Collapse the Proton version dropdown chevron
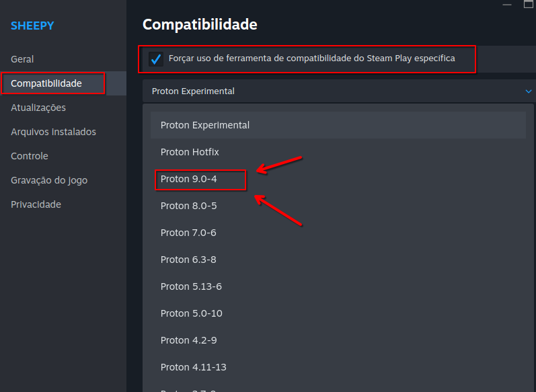The width and height of the screenshot is (536, 392). click(x=528, y=91)
